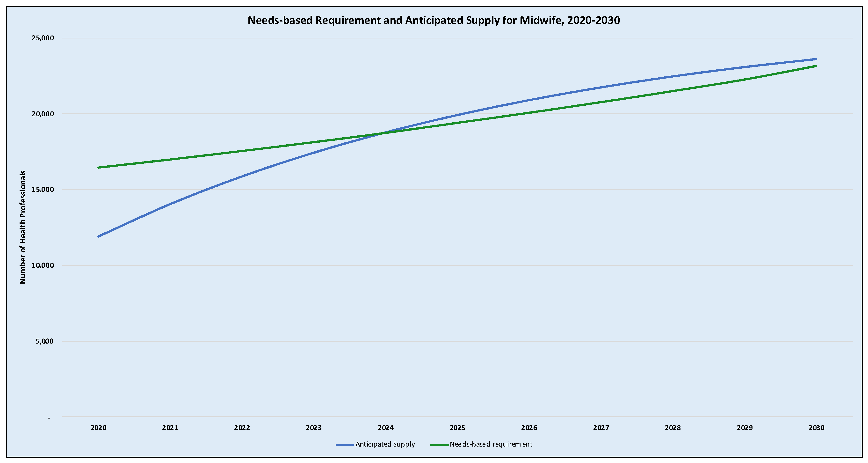Click the blue legend line swatch
The height and width of the screenshot is (463, 868).
[345, 445]
